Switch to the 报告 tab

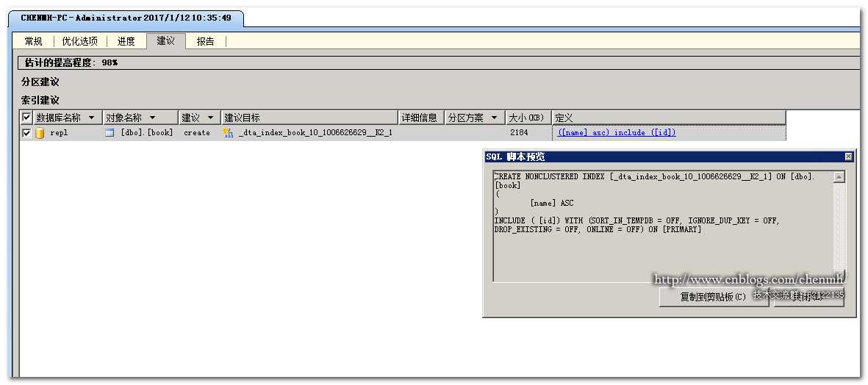click(205, 41)
